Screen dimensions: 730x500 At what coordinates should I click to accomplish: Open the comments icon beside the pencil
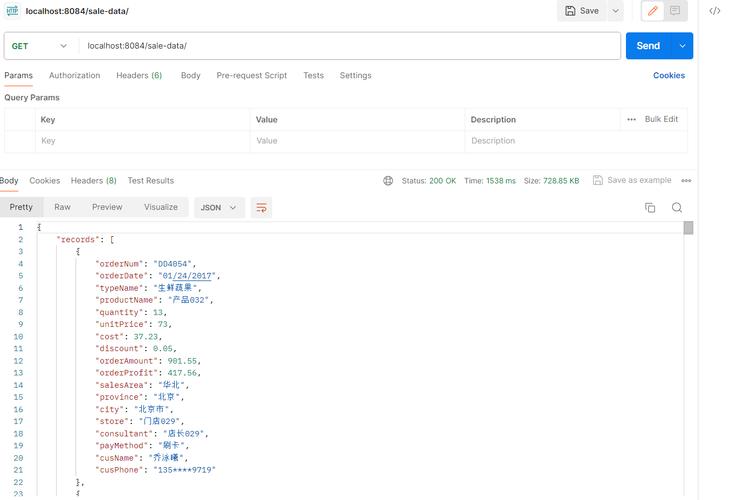pos(675,11)
